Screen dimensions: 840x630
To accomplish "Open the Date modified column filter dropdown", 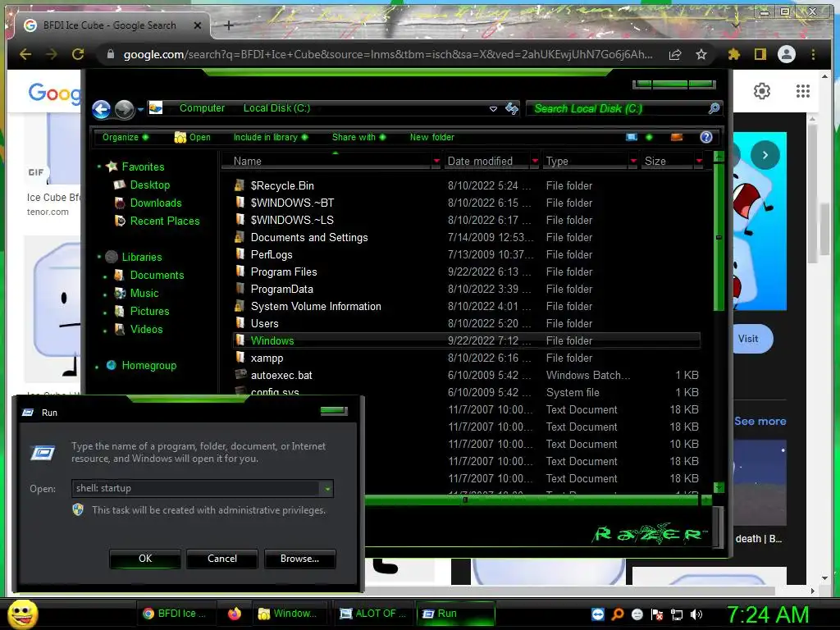I will (535, 161).
